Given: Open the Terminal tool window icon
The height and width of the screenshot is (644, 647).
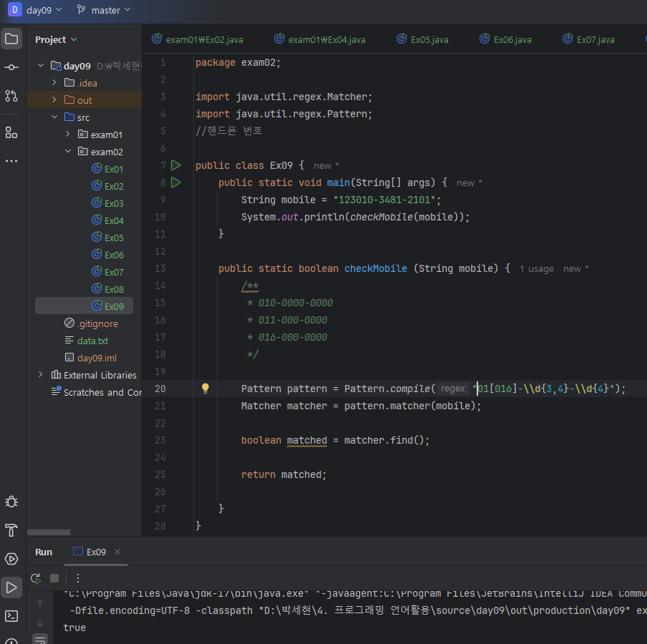Looking at the screenshot, I should pos(11,616).
